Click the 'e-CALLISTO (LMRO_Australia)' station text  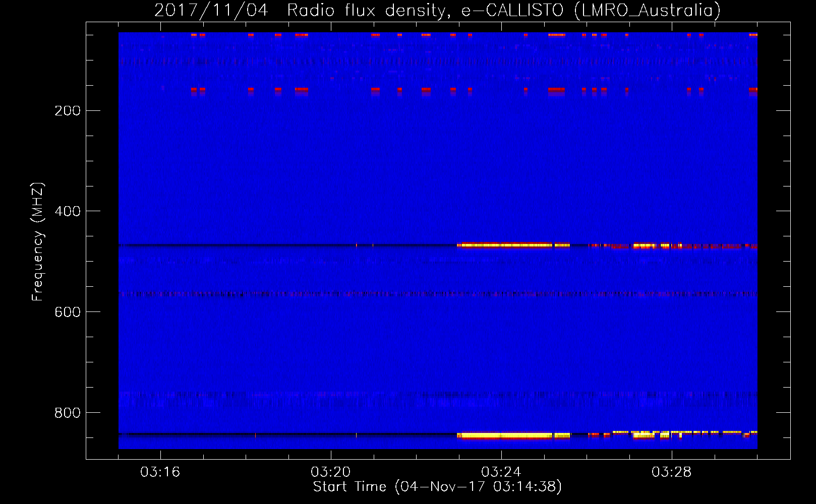(x=591, y=10)
